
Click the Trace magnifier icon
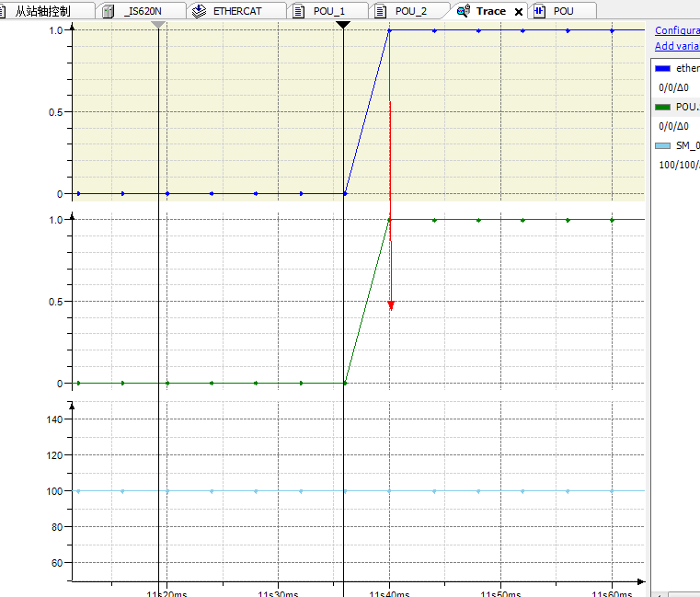point(464,11)
